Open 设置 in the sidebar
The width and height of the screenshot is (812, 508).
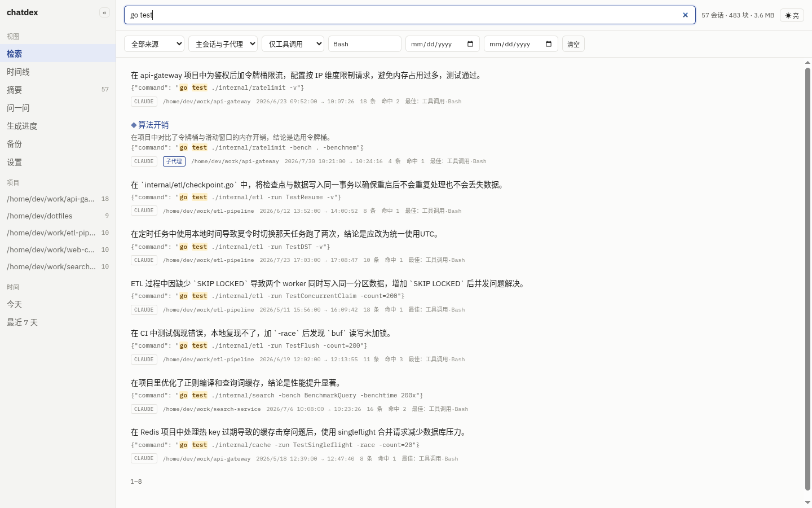click(58, 162)
